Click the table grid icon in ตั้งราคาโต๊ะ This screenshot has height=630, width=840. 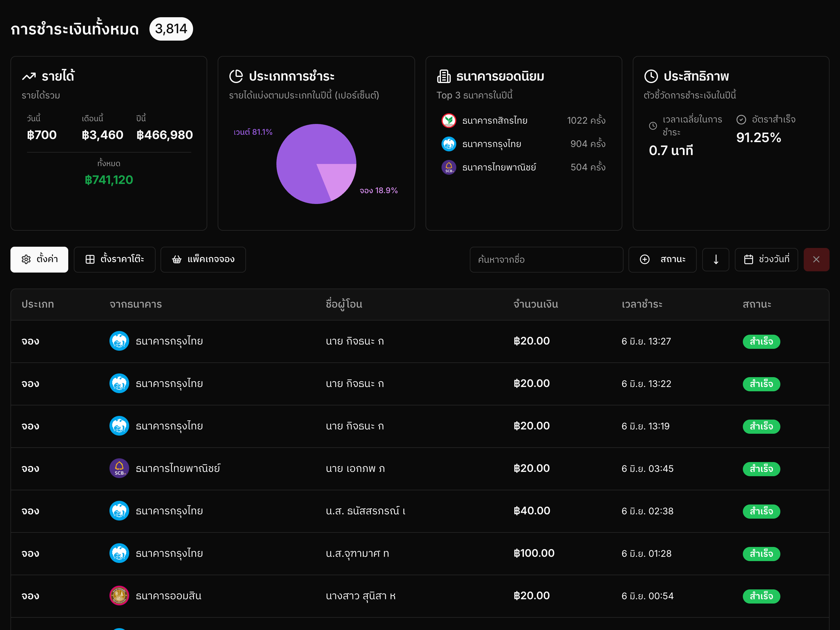(90, 259)
